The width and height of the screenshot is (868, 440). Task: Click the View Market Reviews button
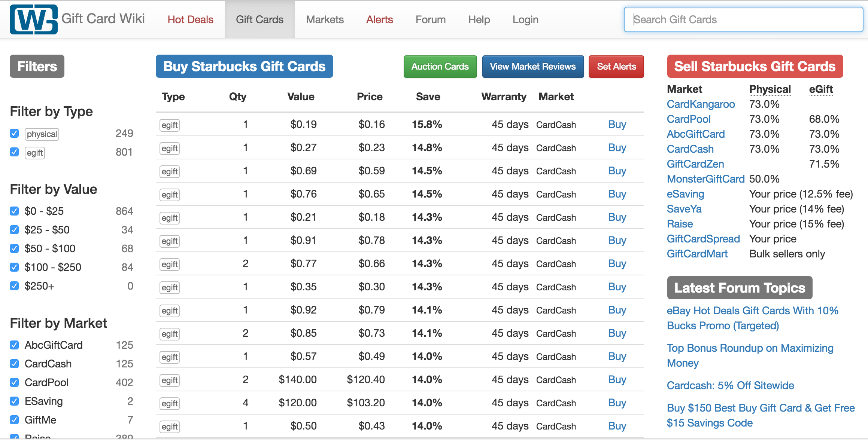[533, 67]
